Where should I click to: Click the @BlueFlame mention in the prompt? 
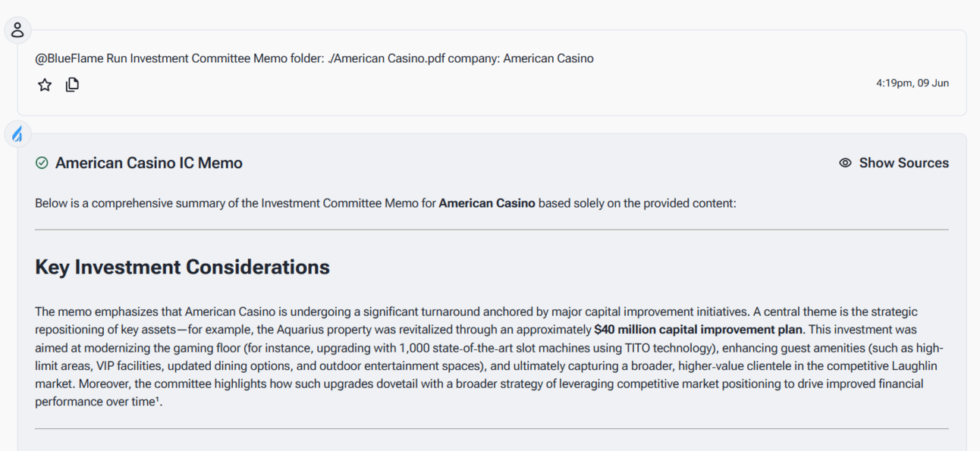(x=69, y=58)
